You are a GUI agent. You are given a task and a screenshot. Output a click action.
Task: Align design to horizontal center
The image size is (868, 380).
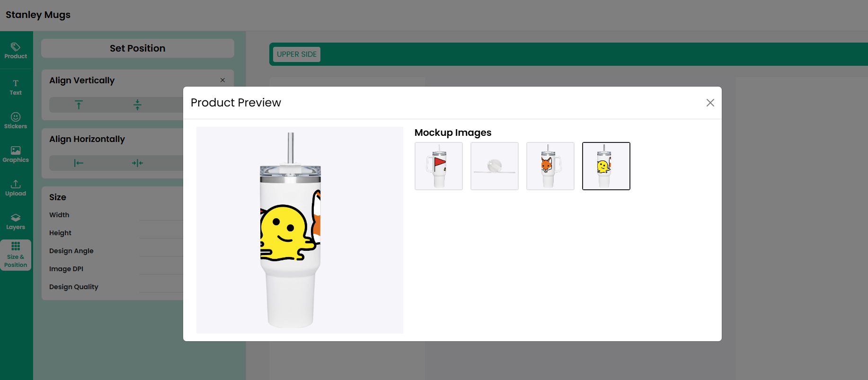(137, 163)
